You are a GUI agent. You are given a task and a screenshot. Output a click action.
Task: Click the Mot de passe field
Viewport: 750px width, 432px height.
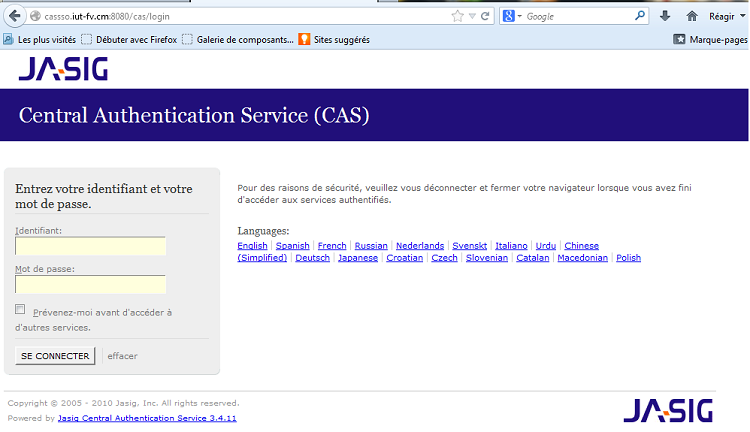click(x=90, y=284)
